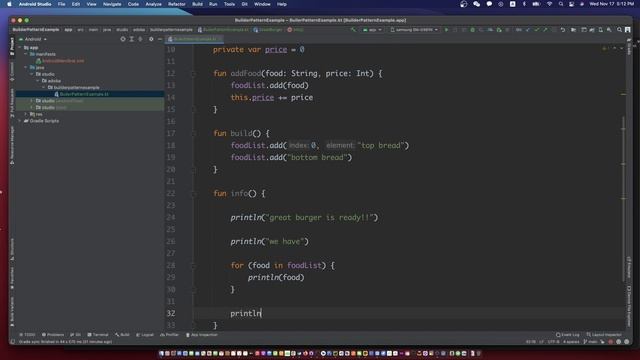Hide the Project panel with minus icon
The height and width of the screenshot is (360, 640).
(x=160, y=39)
